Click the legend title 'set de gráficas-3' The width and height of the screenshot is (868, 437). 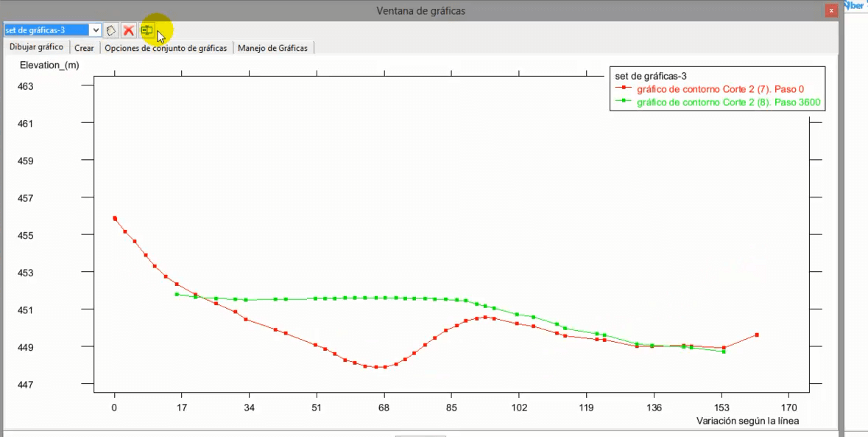[x=650, y=76]
